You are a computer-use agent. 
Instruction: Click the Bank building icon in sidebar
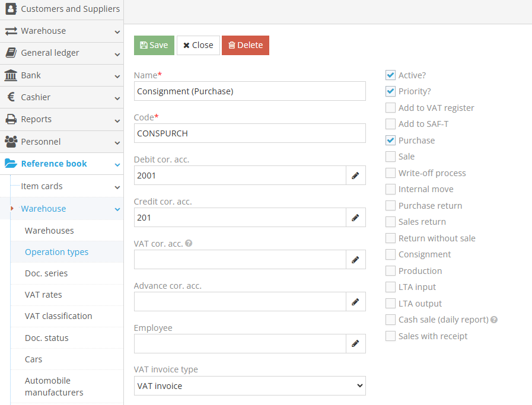[x=11, y=75]
